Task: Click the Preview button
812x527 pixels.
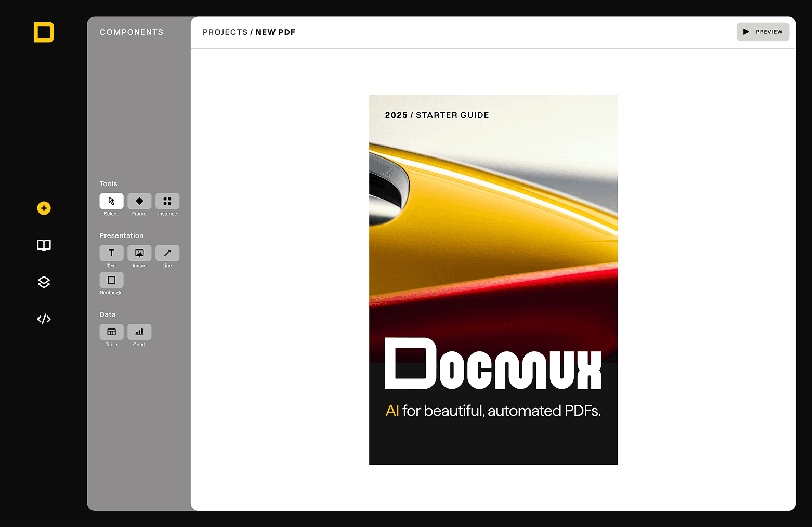Action: [x=763, y=32]
